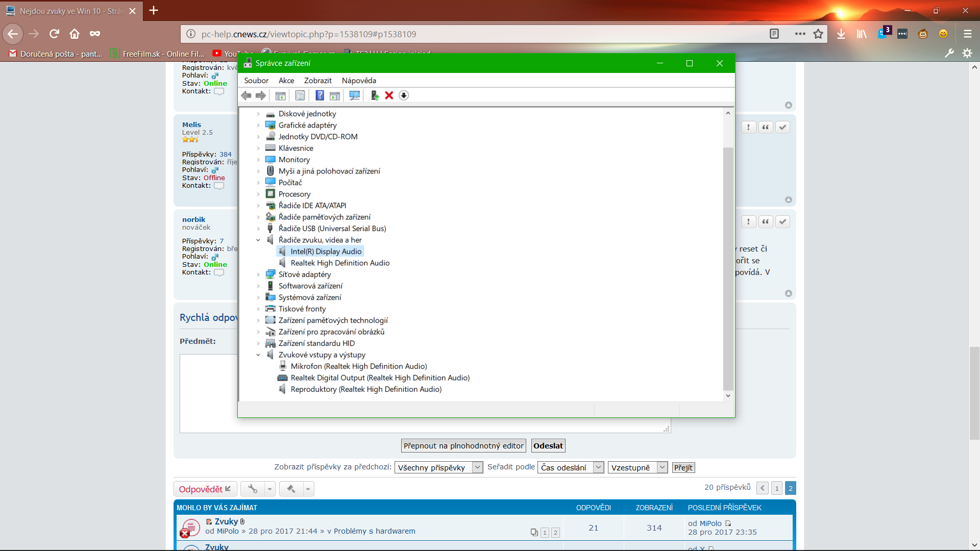Click the blue help icon in Device Manager
The height and width of the screenshot is (551, 980).
tap(320, 95)
